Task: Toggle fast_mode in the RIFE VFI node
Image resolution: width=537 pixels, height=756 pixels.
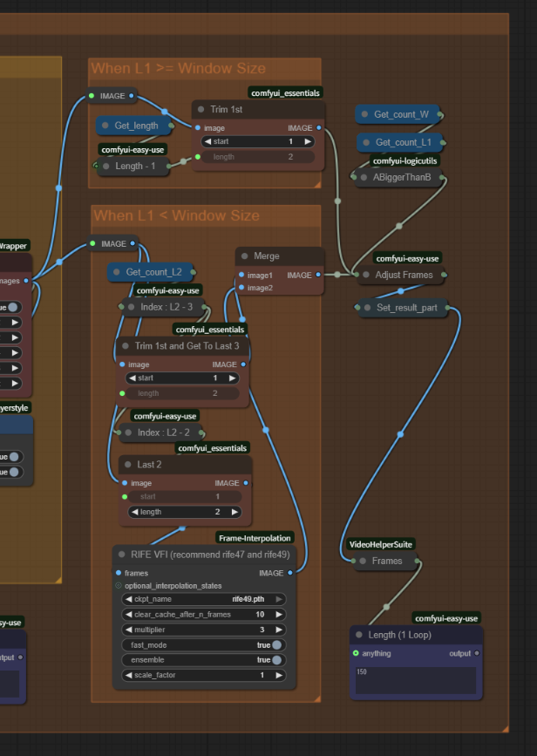Action: pos(276,645)
